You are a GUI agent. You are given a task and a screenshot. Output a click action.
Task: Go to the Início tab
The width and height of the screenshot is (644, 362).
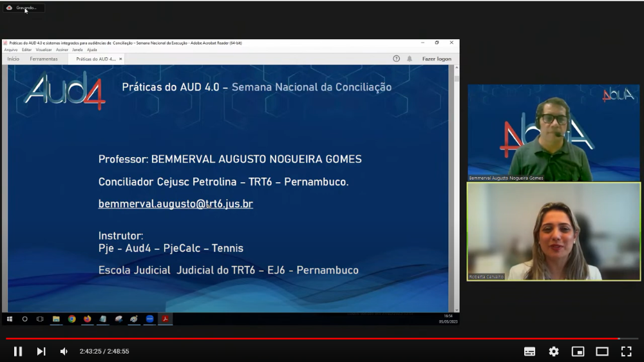click(x=13, y=59)
